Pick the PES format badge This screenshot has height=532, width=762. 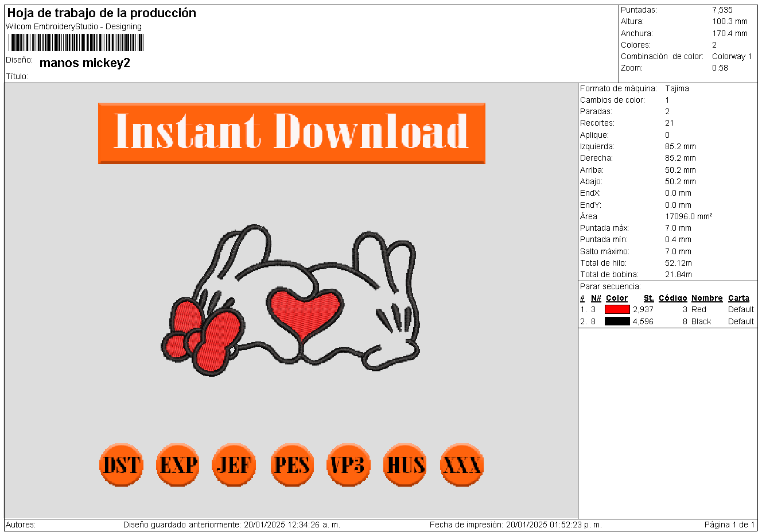point(292,465)
